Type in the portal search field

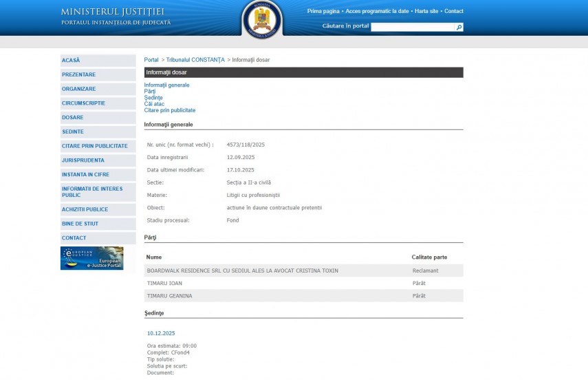[413, 28]
